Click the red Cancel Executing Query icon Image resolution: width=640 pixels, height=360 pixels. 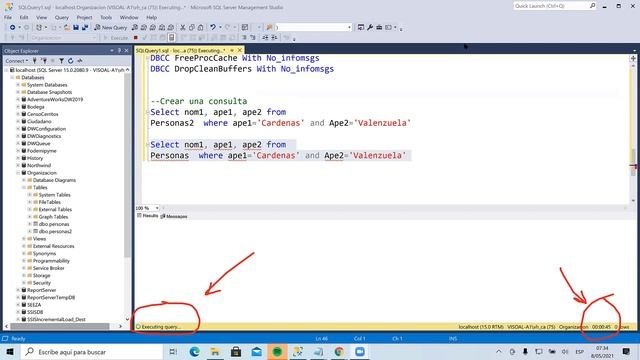[136, 38]
